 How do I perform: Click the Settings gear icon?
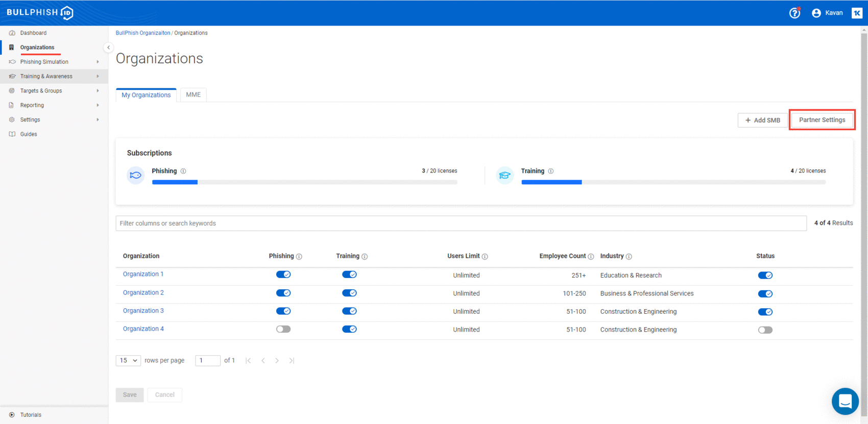pos(12,119)
